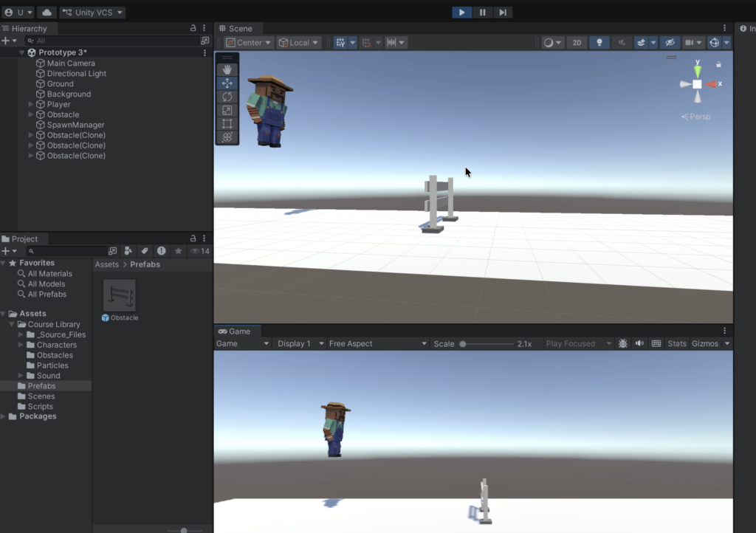Select the Rect transform tool

click(227, 124)
